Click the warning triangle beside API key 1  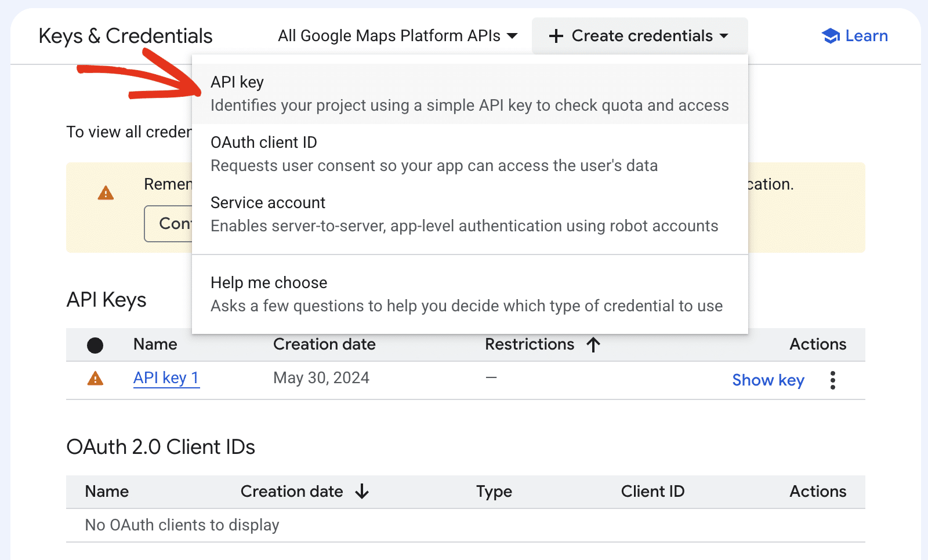pyautogui.click(x=95, y=379)
